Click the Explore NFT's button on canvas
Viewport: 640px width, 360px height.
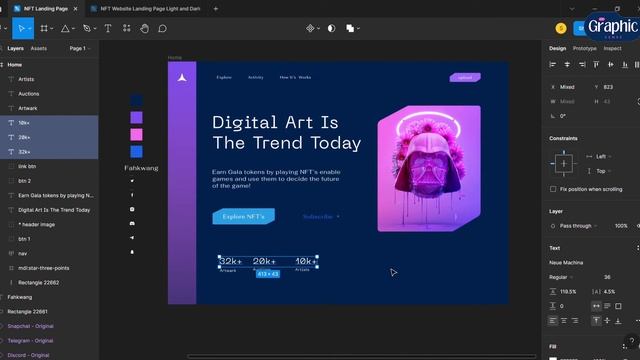coord(244,216)
